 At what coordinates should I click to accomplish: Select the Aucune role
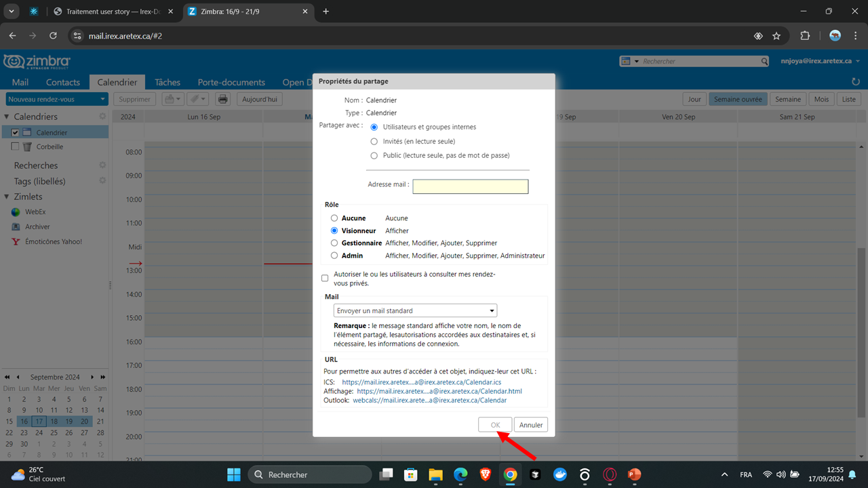pyautogui.click(x=334, y=218)
